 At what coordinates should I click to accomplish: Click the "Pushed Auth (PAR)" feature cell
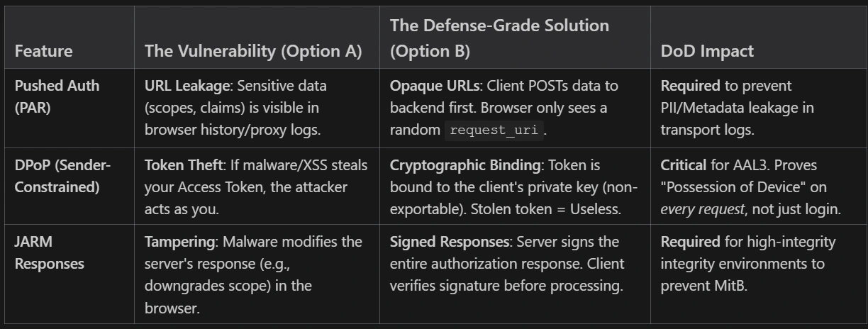click(57, 96)
